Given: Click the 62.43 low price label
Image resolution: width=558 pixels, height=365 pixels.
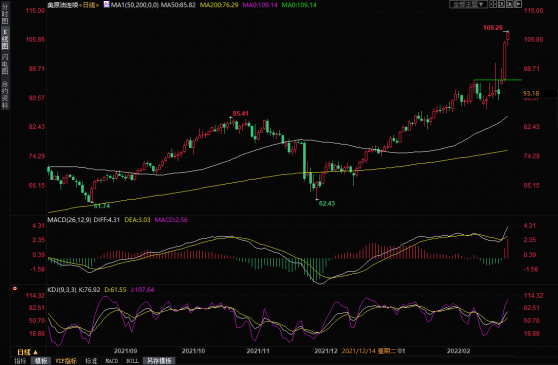Looking at the screenshot, I should [x=327, y=203].
